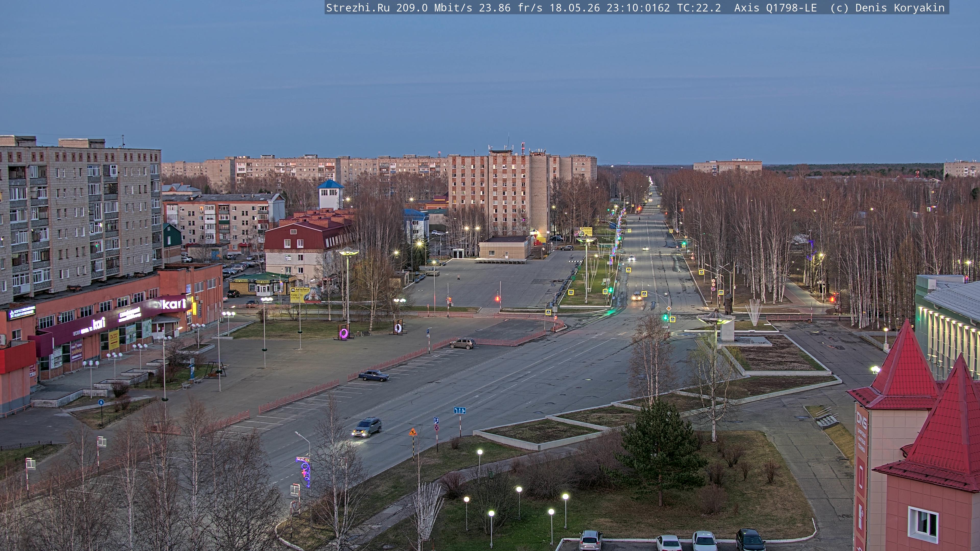Click the left glowing purple ring sculpture
This screenshot has height=551, width=980.
coord(344,333)
